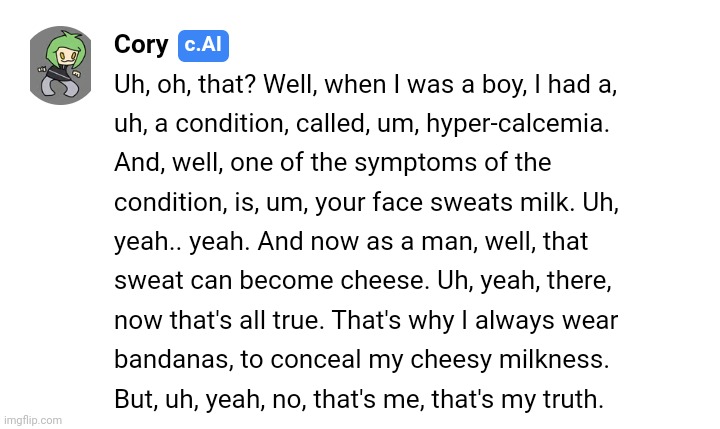This screenshot has width=720, height=429.
Task: Click the line "And, well, one of the symptoms"
Action: [x=332, y=164]
